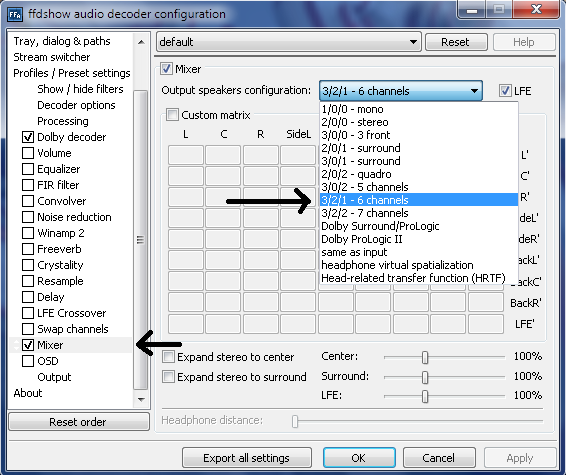This screenshot has width=566, height=475.
Task: Choose 3/0/0 - 3 front option
Action: click(419, 135)
